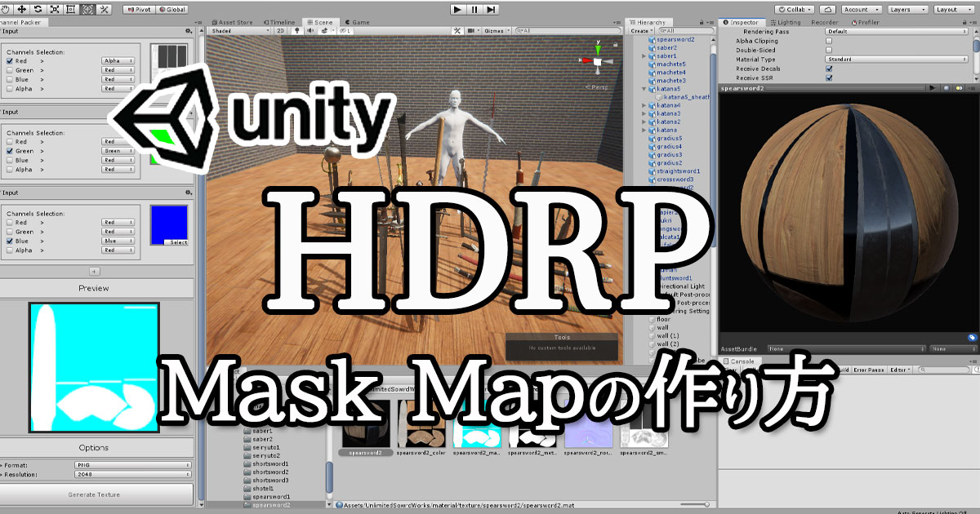Viewport: 980px width, 514px height.
Task: Uncheck Receive SSR in the Inspector
Action: click(829, 77)
